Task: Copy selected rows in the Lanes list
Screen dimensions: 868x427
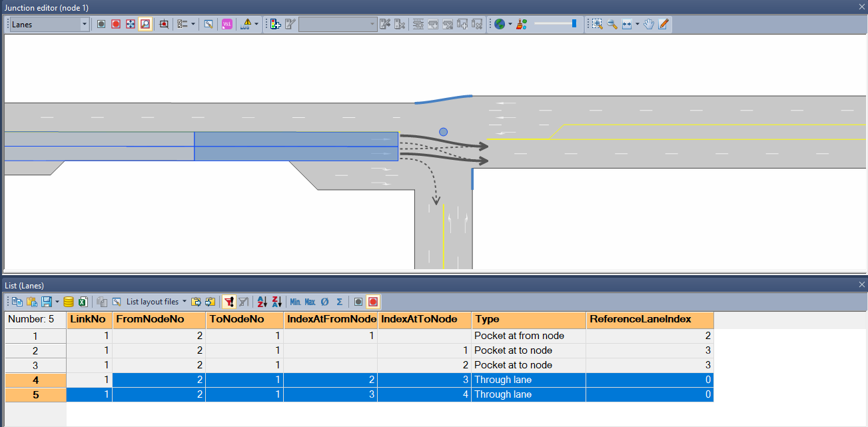Action: point(17,301)
